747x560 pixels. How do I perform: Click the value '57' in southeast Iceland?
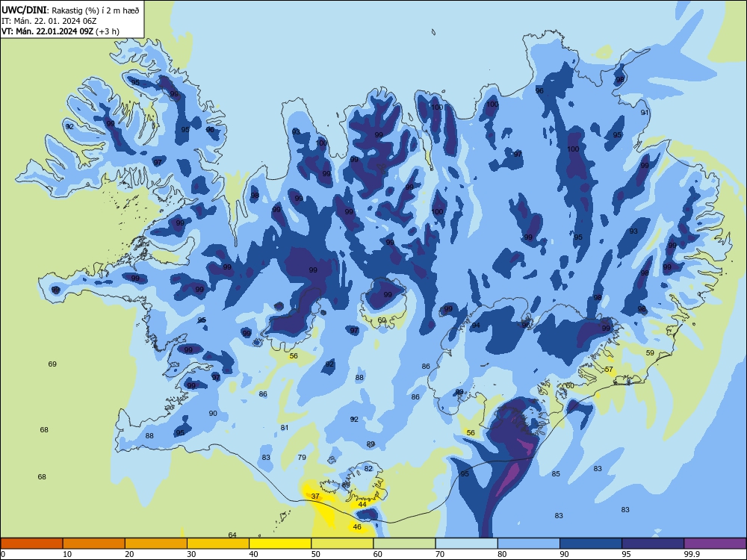tap(609, 370)
